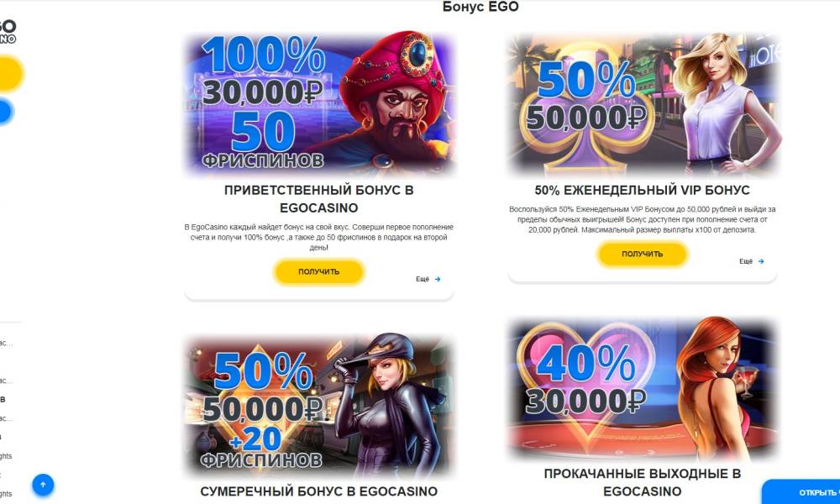
Task: Click the arrow icon next to VIP bonus Ещё
Action: (x=761, y=261)
